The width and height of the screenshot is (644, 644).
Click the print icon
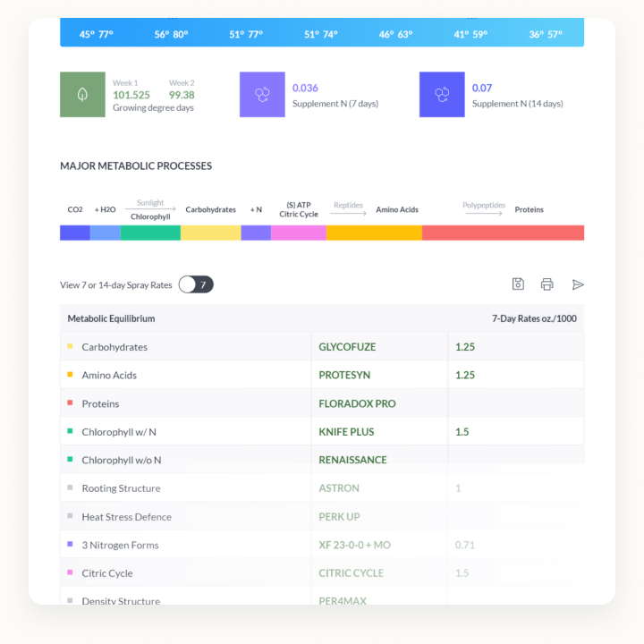point(547,284)
